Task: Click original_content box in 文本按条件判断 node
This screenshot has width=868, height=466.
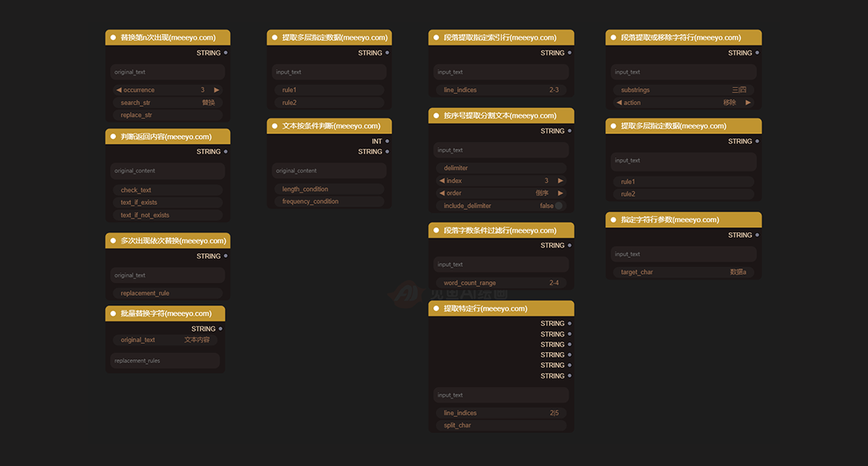Action: (330, 171)
